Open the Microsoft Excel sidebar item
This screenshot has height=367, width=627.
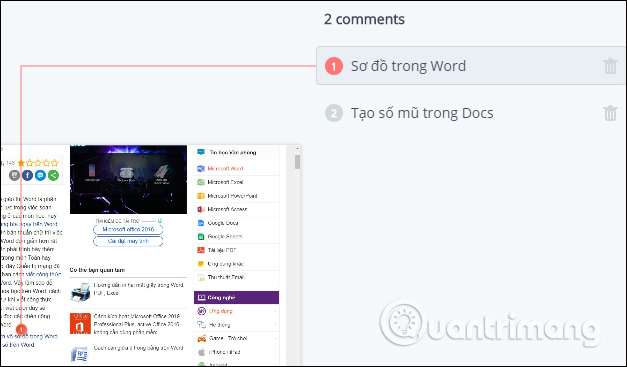236,182
